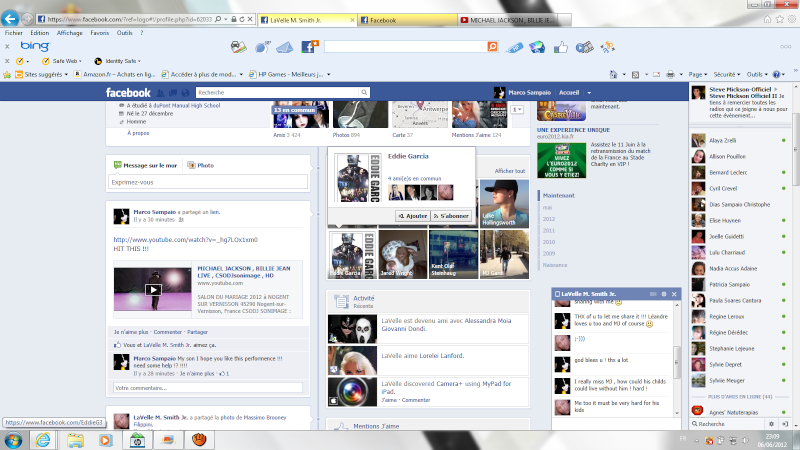Hide the chat sidebar icon
Image resolution: width=800 pixels, height=450 pixels.
click(x=785, y=423)
